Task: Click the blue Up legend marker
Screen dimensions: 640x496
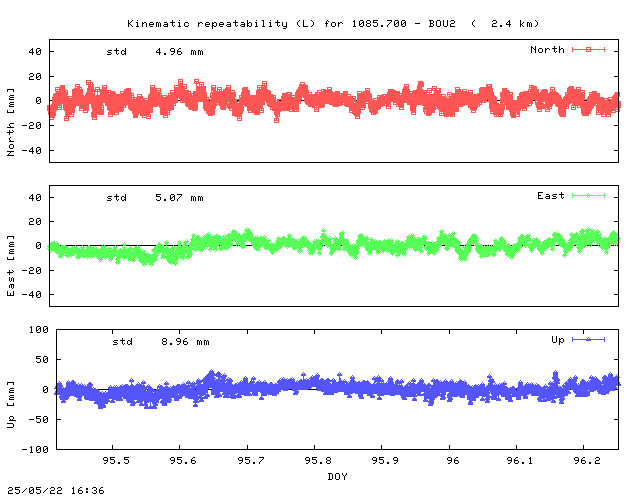Action: coord(588,340)
